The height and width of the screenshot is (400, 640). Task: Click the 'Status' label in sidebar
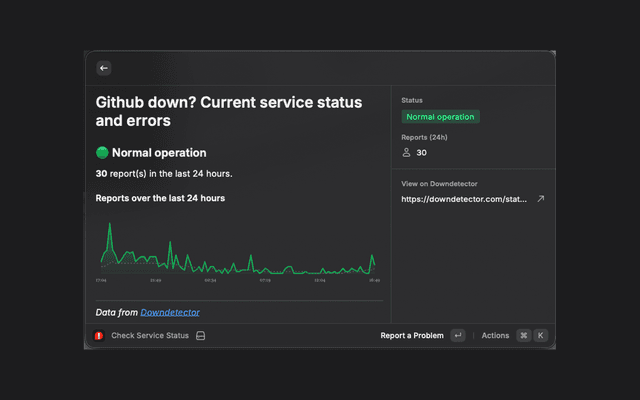click(x=412, y=100)
